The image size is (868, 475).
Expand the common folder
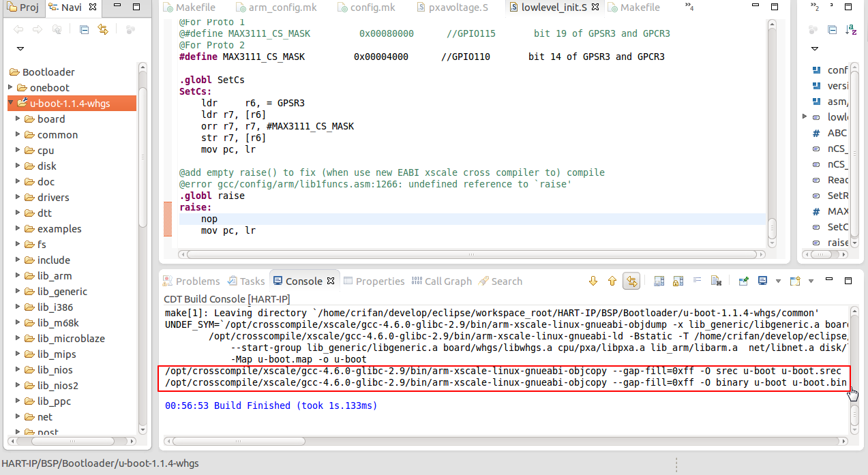point(18,134)
